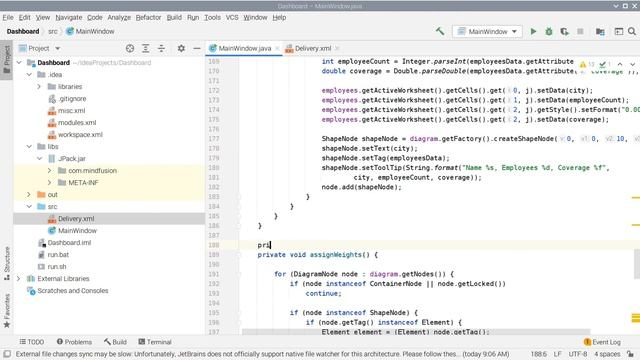Select MainWindow class in project tree

click(x=77, y=231)
